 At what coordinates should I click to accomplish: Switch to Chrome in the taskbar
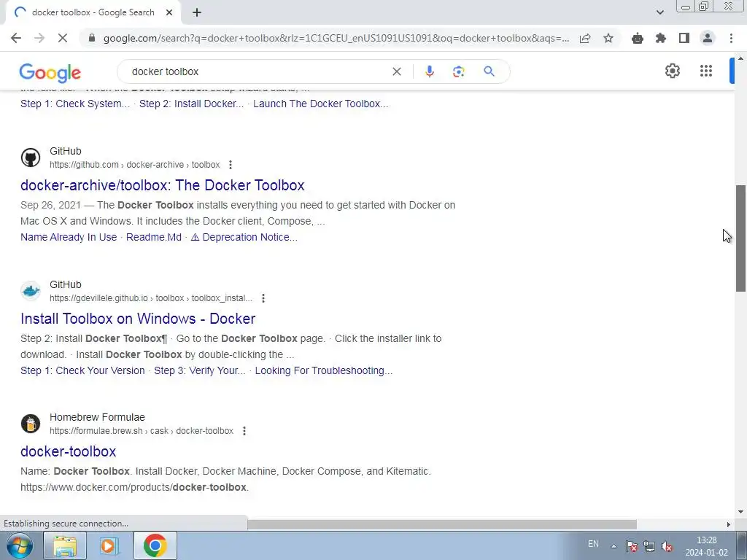155,545
